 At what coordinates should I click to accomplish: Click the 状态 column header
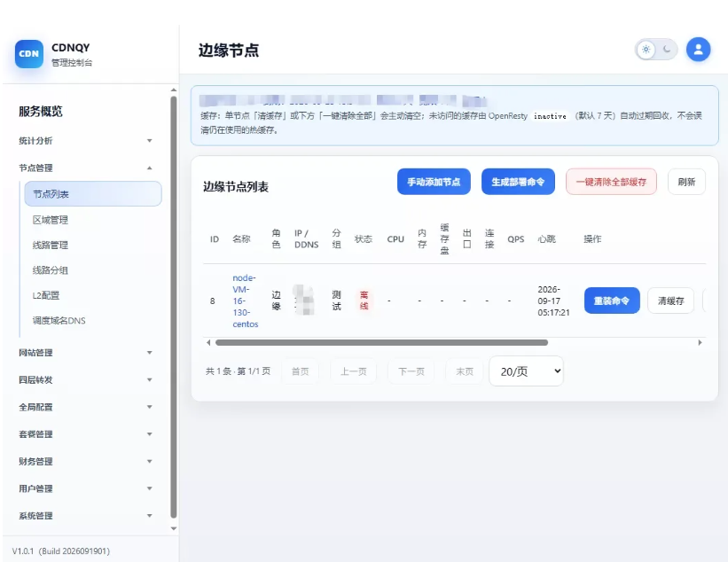pos(363,239)
